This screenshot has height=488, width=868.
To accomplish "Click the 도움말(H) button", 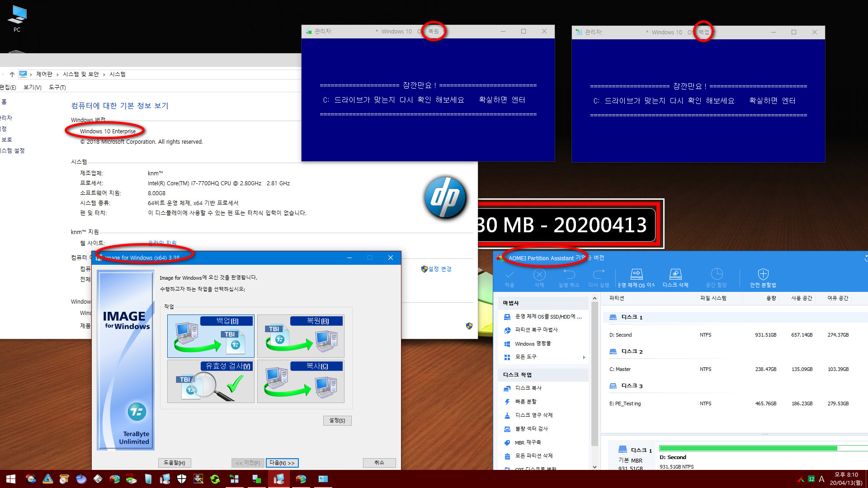I will (x=175, y=463).
